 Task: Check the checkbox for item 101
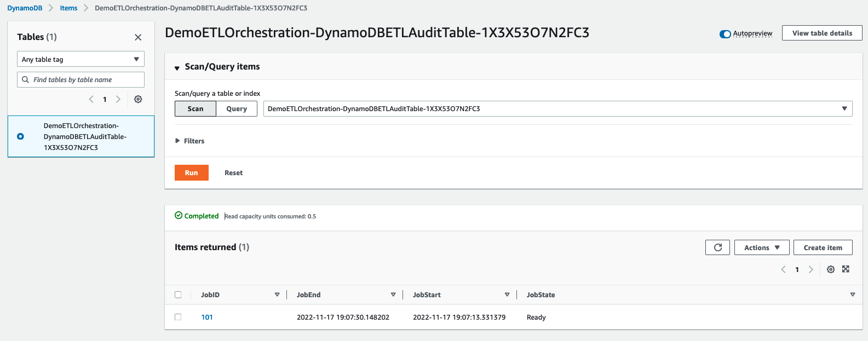(x=178, y=317)
